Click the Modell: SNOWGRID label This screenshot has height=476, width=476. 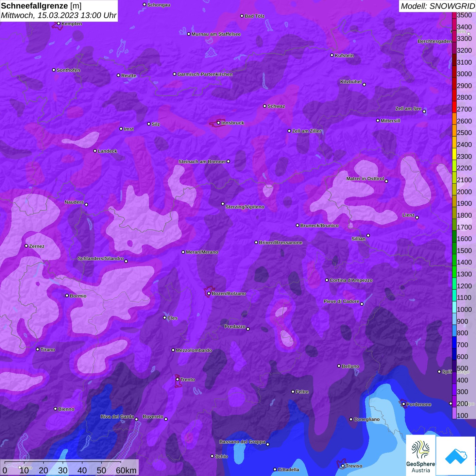(438, 6)
